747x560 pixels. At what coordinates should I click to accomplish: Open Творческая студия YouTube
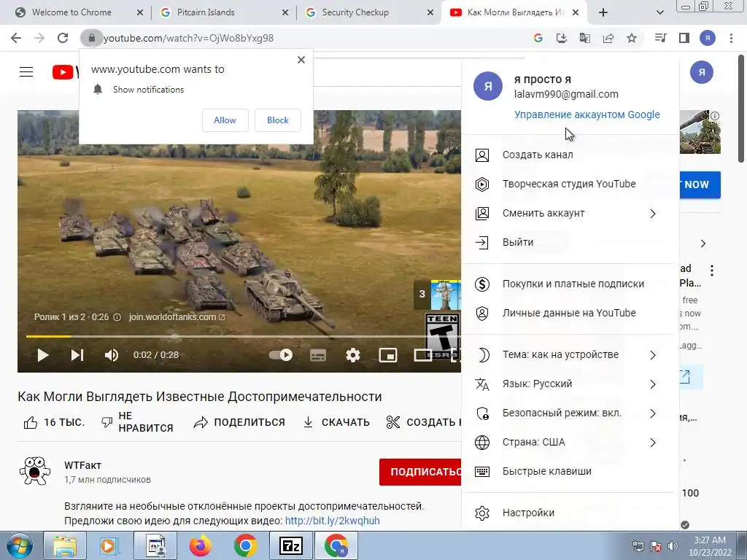[570, 184]
